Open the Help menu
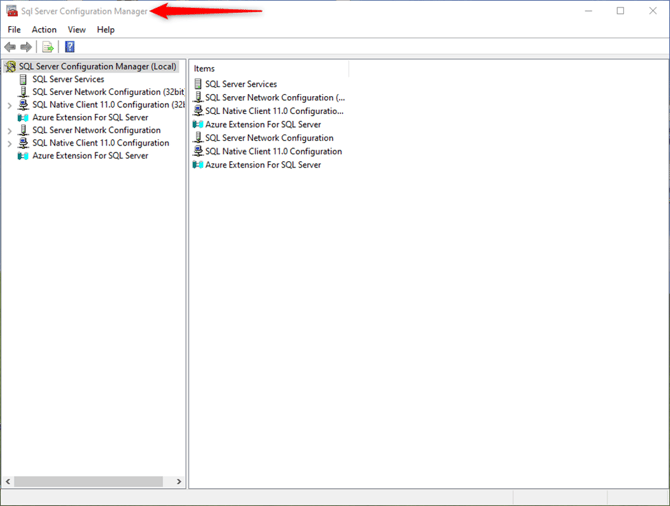The width and height of the screenshot is (670, 506). pos(106,30)
